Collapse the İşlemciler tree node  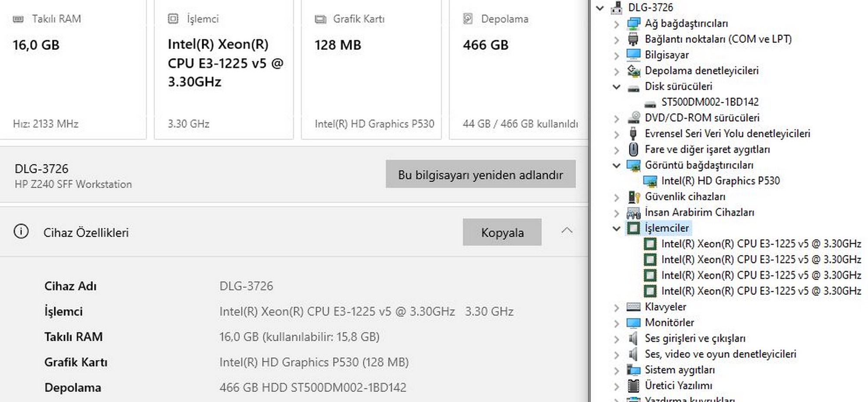[616, 228]
